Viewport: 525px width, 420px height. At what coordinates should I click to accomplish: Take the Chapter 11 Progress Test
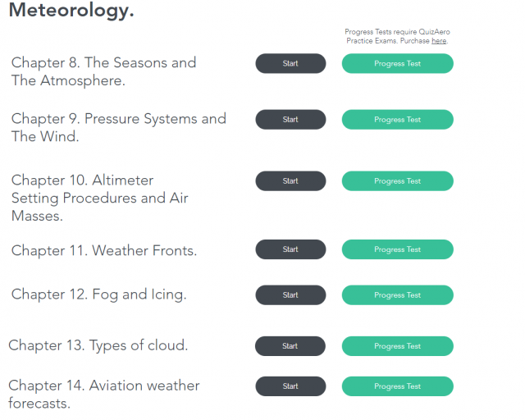coord(397,249)
